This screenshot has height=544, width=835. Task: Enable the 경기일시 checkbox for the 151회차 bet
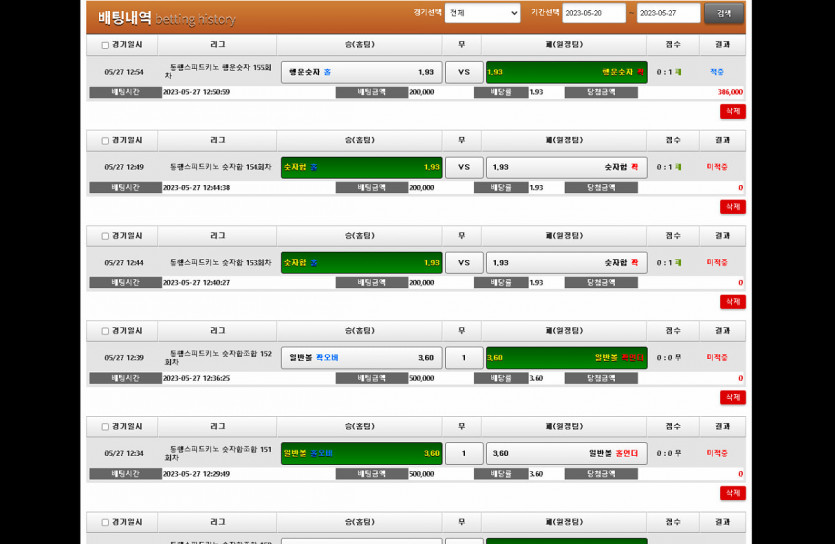(x=105, y=427)
